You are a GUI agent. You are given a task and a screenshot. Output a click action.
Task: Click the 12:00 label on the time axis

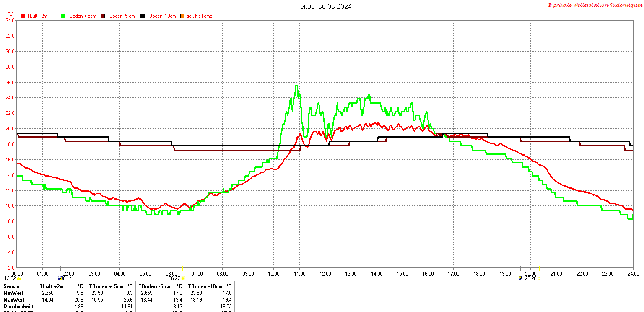pyautogui.click(x=325, y=273)
